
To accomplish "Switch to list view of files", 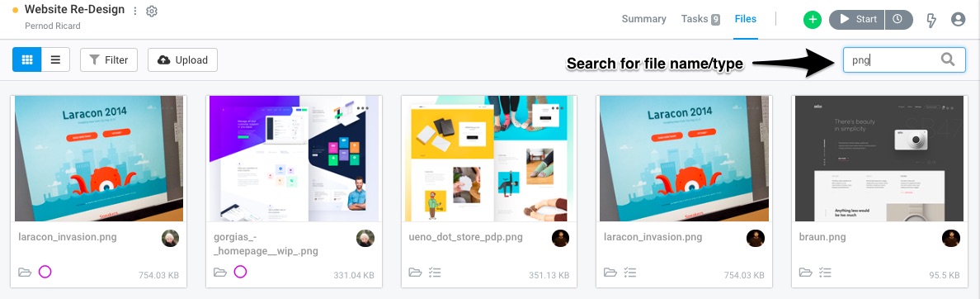I will point(55,60).
